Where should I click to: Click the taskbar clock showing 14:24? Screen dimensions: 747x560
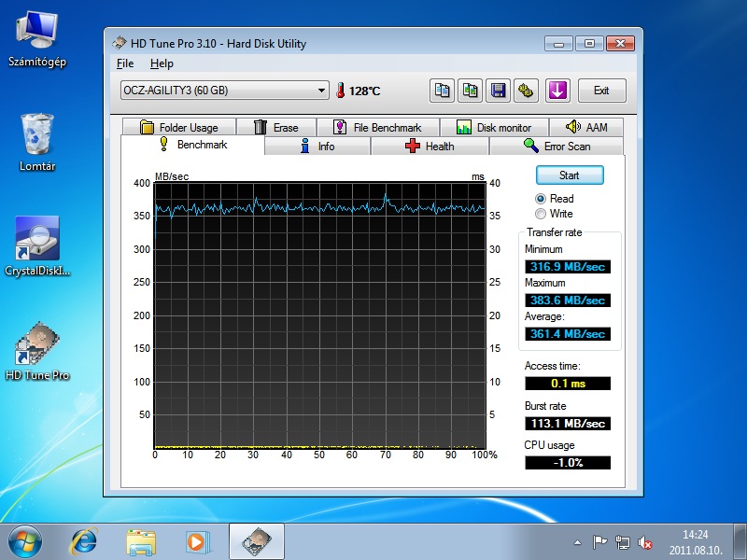pos(696,542)
